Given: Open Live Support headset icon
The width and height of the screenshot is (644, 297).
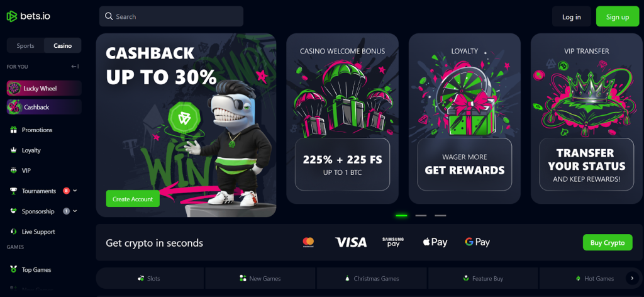Looking at the screenshot, I should (13, 232).
